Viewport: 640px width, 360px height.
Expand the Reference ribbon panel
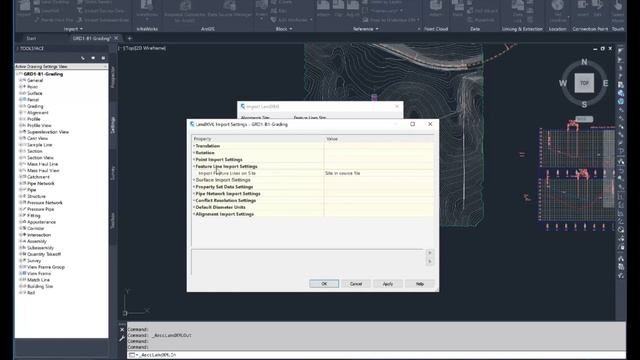point(366,29)
